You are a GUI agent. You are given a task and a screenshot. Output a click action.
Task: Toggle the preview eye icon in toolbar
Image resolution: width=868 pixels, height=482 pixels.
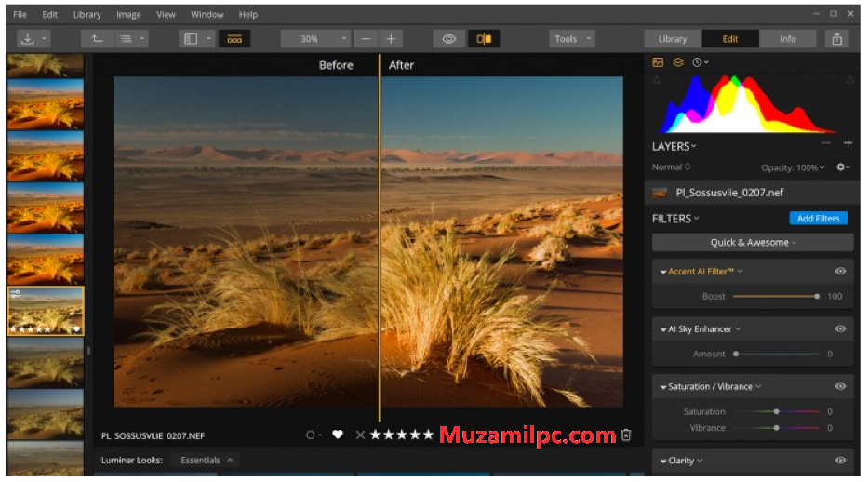[449, 39]
